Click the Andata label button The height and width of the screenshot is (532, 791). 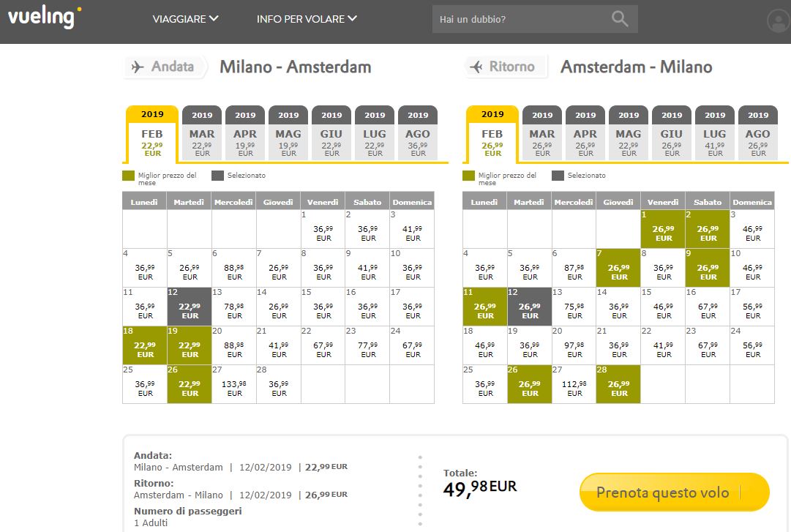click(165, 67)
